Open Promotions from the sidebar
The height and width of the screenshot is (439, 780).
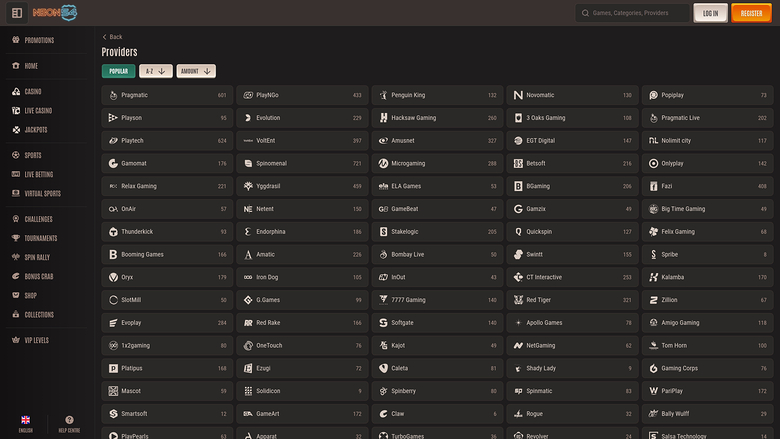[x=39, y=40]
